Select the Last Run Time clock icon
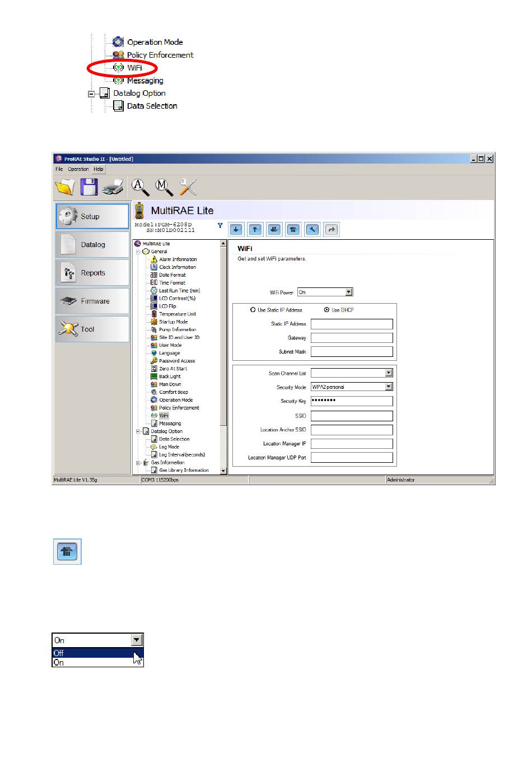Viewport: 532px width, 767px height. click(154, 291)
